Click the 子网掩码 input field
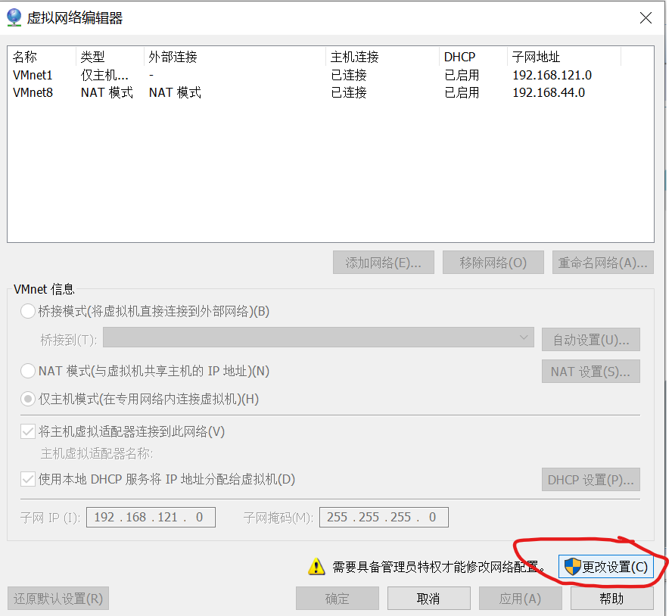Screen dimensions: 672x616 click(384, 518)
